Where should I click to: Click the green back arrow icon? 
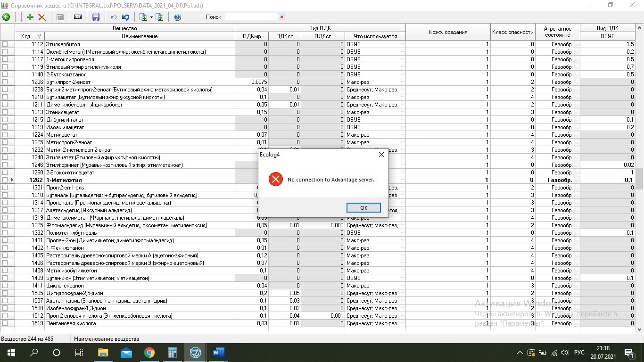6,17
